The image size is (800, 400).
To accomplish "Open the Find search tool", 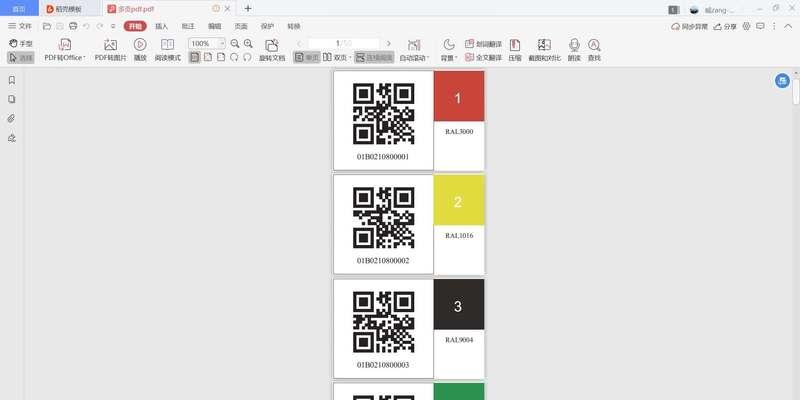I will click(594, 51).
